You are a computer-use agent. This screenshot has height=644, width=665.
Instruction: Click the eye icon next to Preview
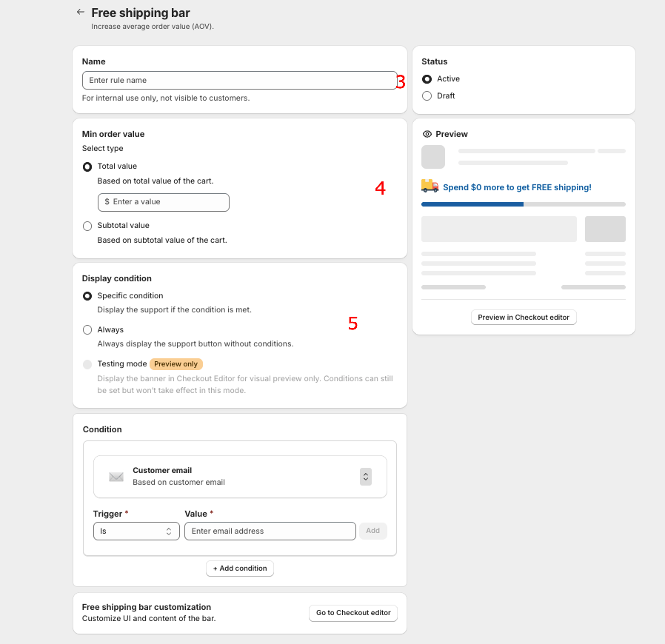click(427, 134)
